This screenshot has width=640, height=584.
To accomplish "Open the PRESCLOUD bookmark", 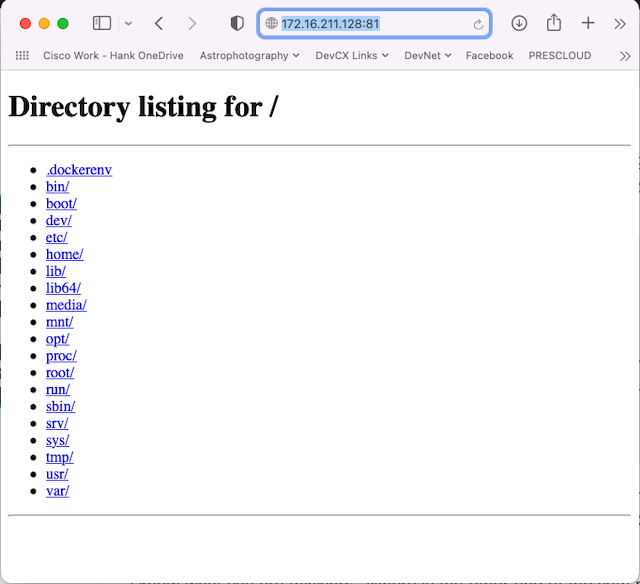I will [559, 56].
